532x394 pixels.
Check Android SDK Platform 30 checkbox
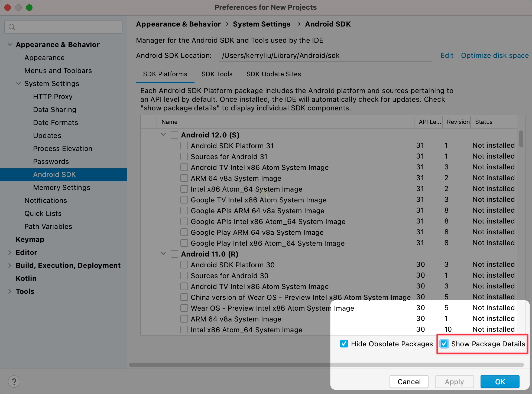tap(184, 265)
